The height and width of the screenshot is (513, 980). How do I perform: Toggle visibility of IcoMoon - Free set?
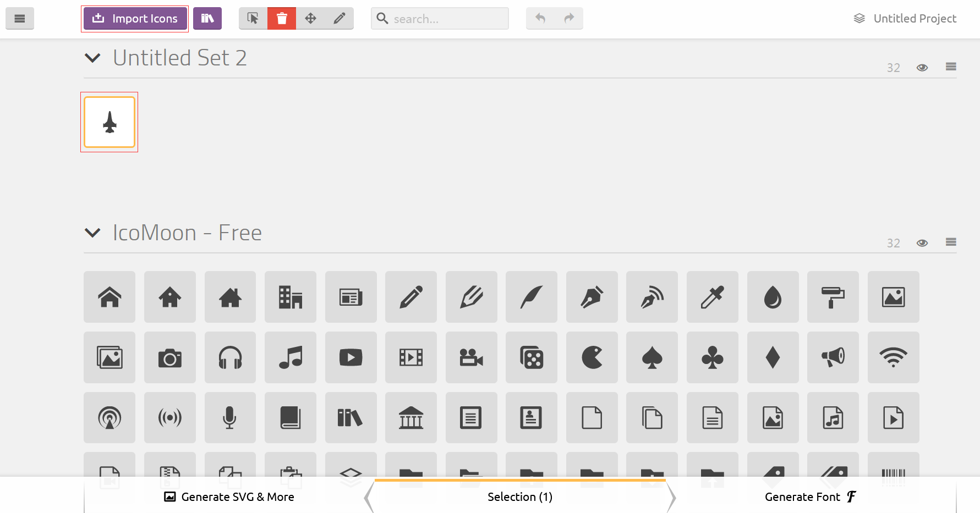coord(922,243)
